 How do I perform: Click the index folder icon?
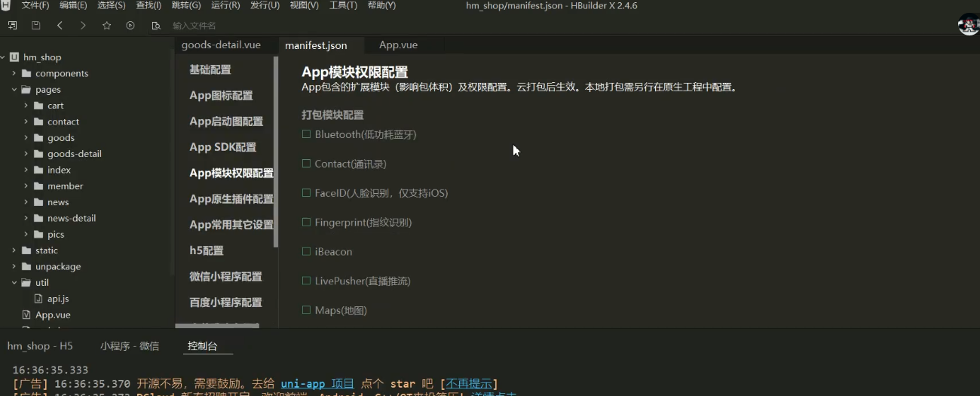click(38, 170)
